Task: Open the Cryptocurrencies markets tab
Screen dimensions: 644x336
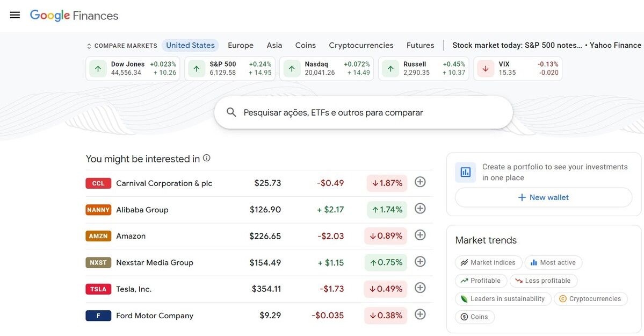Action: point(360,45)
